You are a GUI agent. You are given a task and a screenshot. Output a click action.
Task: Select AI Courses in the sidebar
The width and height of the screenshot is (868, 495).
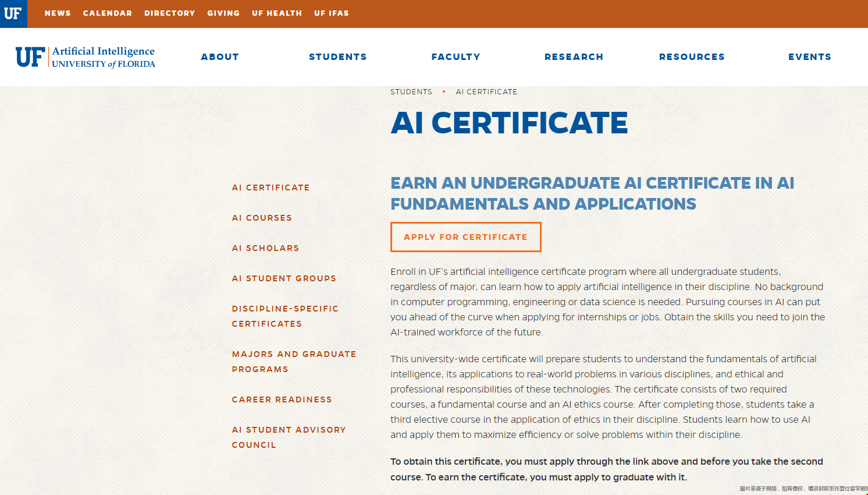click(262, 218)
